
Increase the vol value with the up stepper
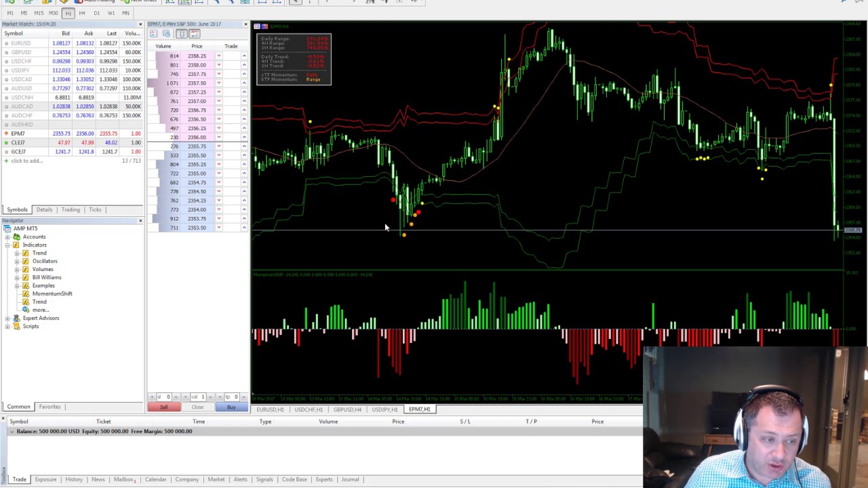click(x=210, y=396)
